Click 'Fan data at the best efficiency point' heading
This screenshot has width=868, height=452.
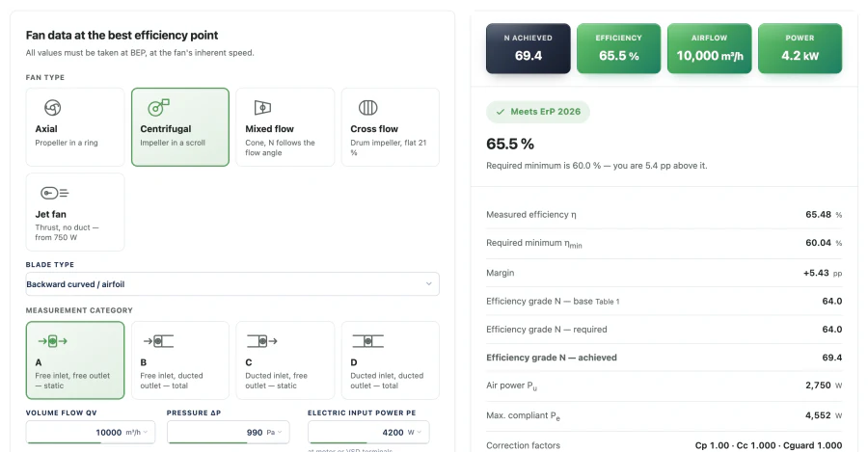(x=122, y=36)
